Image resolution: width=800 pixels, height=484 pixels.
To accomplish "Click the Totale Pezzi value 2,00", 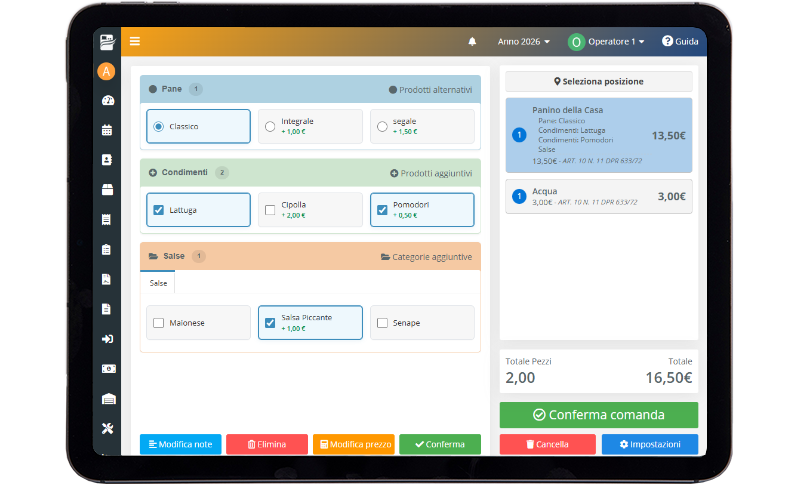I will tap(520, 378).
